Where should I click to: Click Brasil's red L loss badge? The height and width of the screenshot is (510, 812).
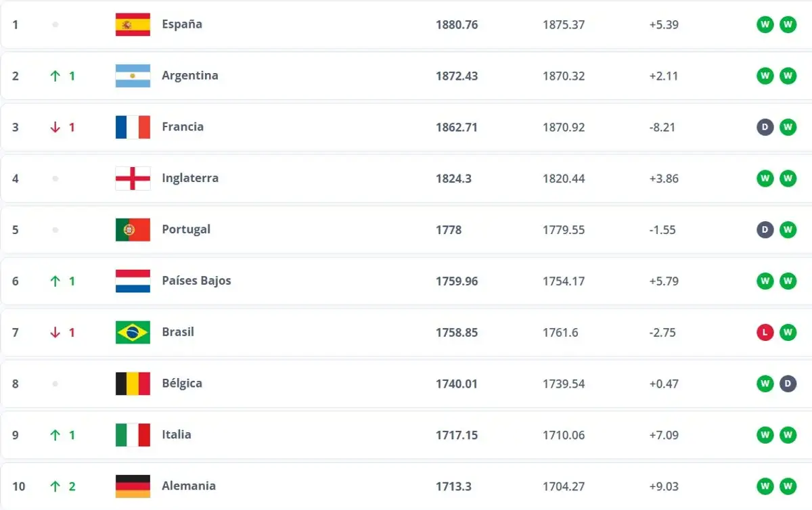(x=765, y=332)
